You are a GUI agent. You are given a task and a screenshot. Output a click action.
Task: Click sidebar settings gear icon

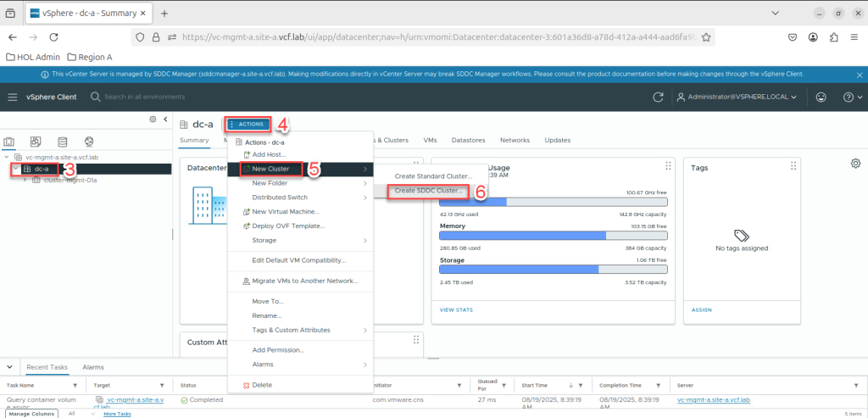[153, 119]
